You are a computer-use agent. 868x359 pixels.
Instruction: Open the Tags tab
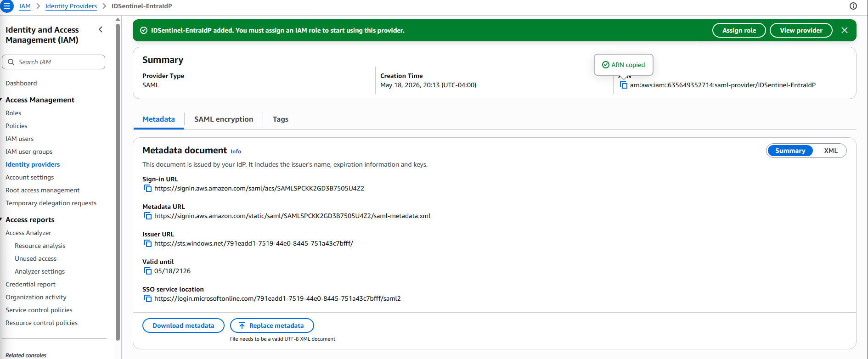[x=281, y=119]
